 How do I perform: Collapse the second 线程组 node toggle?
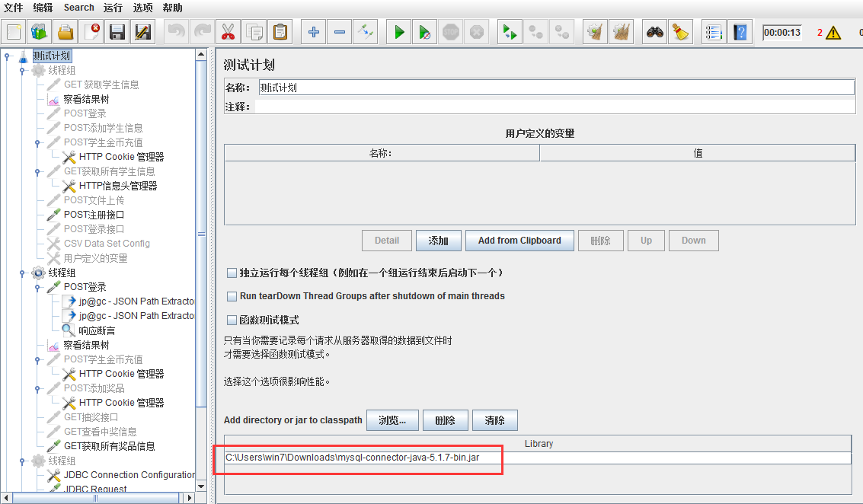(22, 273)
